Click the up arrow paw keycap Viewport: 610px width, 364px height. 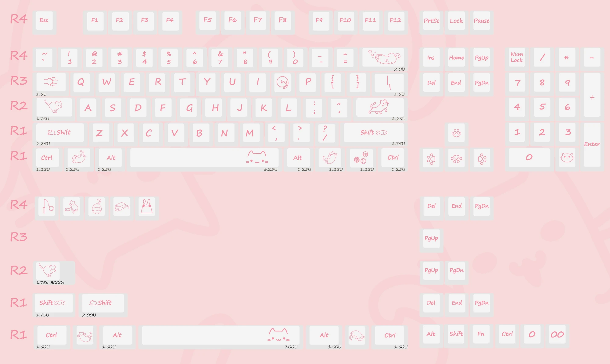click(456, 133)
